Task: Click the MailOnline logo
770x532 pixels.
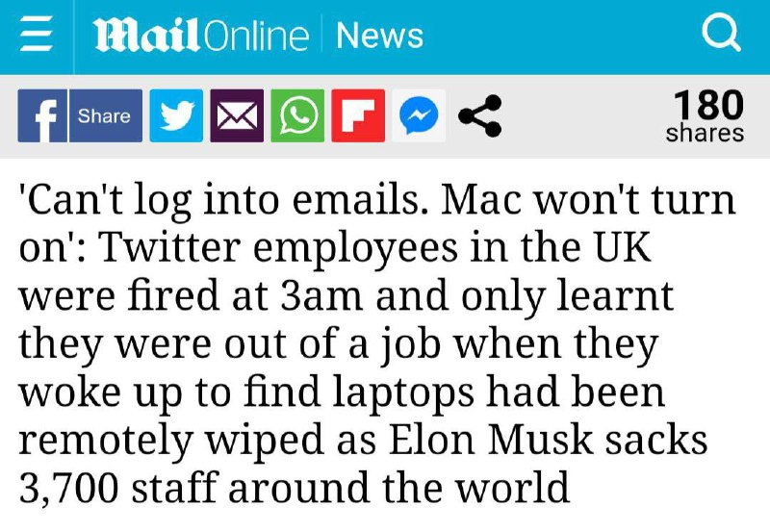Action: pyautogui.click(x=200, y=37)
